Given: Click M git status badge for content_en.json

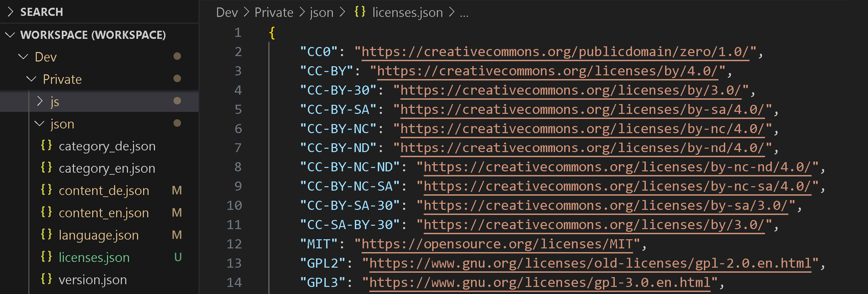Looking at the screenshot, I should pyautogui.click(x=177, y=213).
